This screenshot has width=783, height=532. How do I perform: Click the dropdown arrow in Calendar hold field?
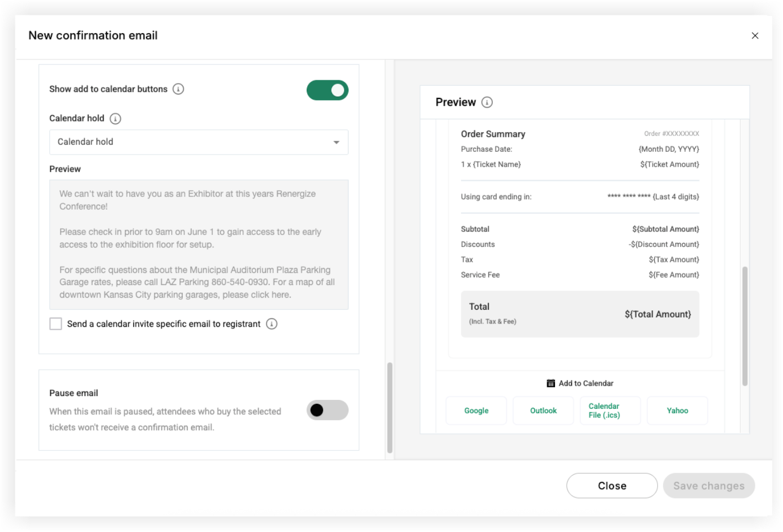[336, 142]
